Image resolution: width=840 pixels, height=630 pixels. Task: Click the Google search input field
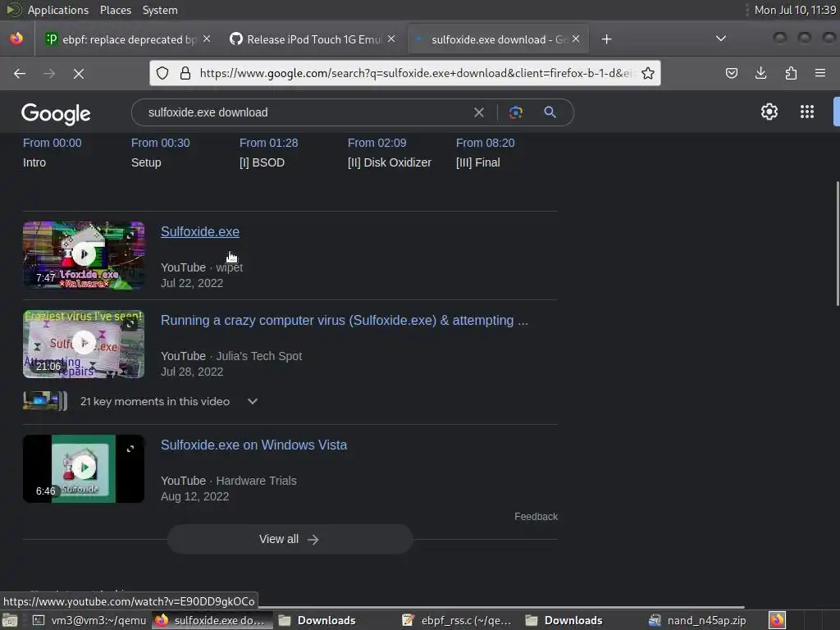[305, 112]
